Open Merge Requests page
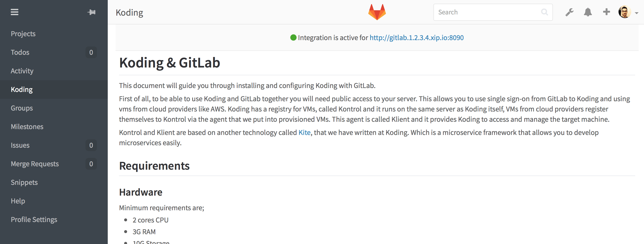Screen dimensions: 644x244 (x=35, y=164)
